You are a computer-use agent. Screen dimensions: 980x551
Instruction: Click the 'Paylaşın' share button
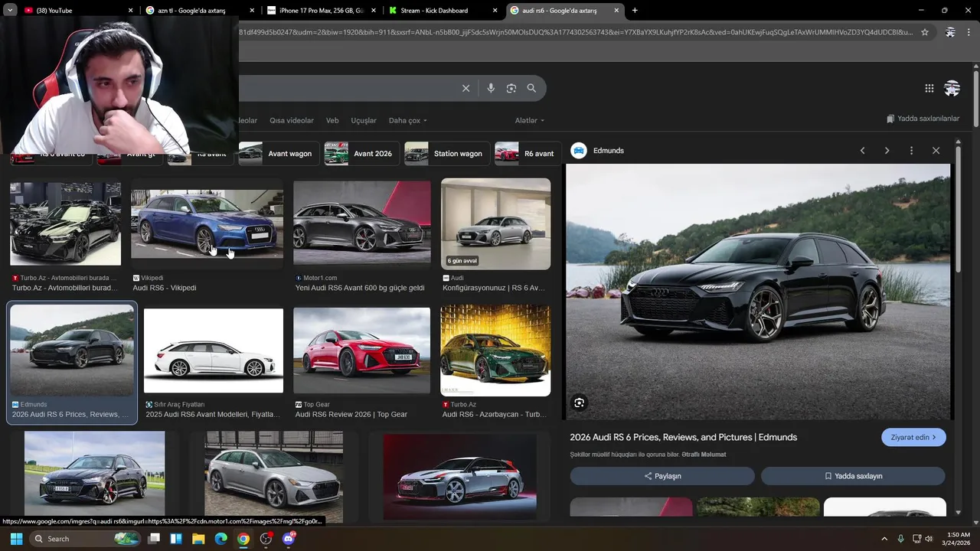pos(662,476)
